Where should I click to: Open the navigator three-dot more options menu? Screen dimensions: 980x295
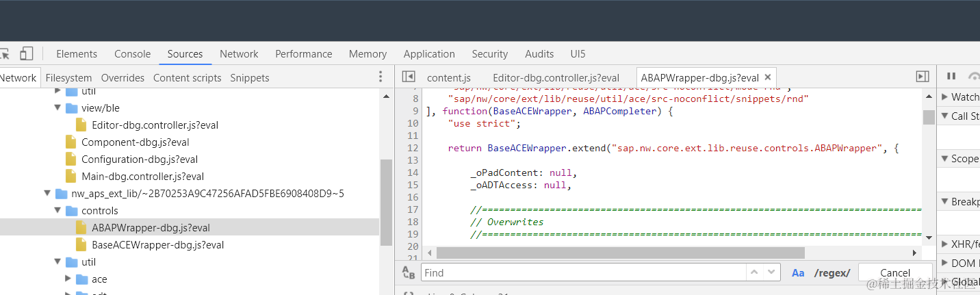coord(381,77)
